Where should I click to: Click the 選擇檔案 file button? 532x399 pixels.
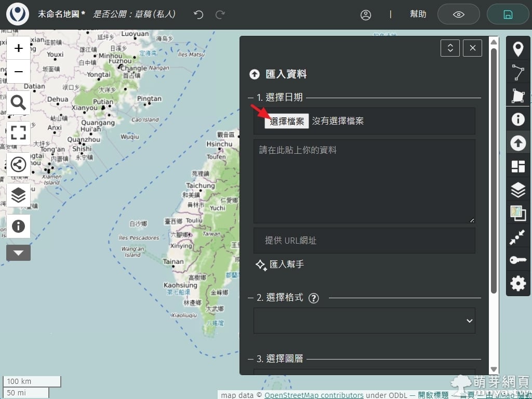click(287, 121)
